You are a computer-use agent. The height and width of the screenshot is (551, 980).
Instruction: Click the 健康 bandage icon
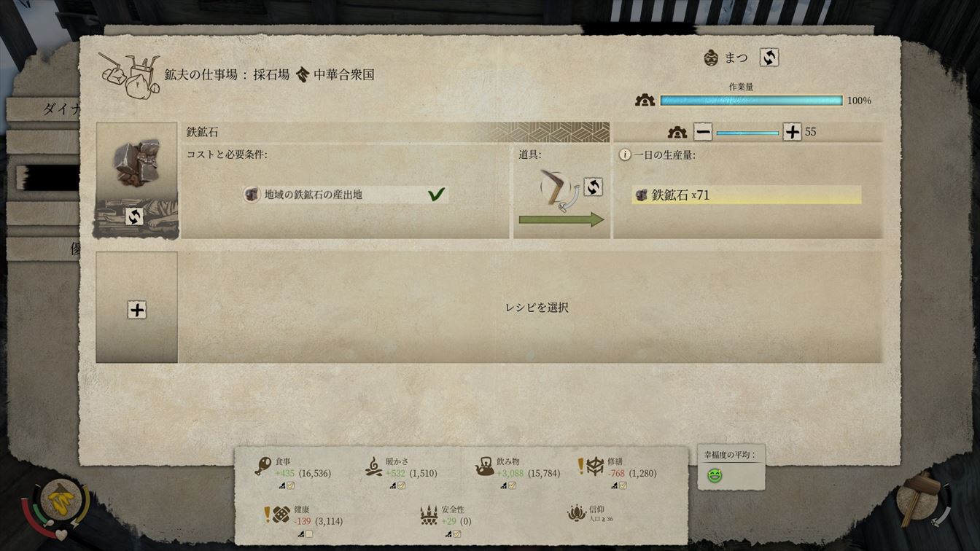click(281, 515)
